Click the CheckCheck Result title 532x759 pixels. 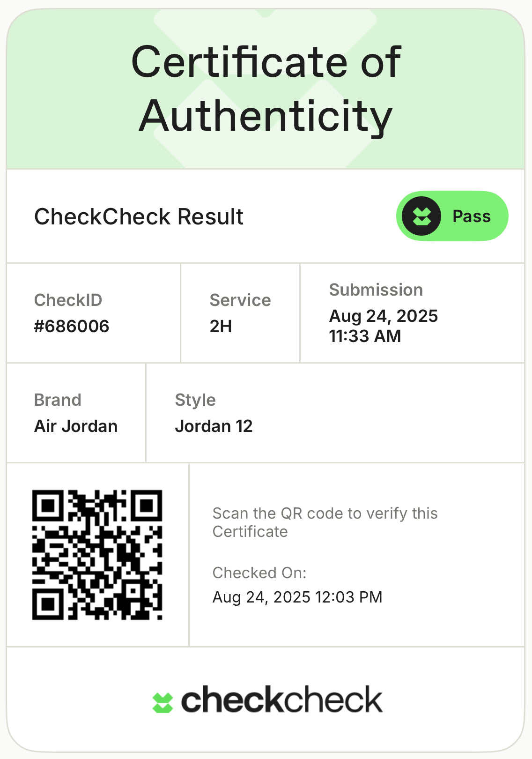click(139, 216)
